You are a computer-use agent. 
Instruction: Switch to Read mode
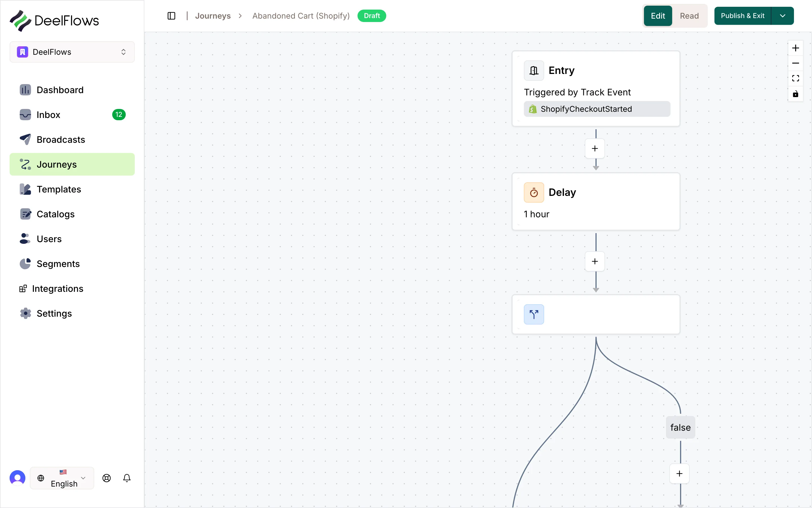pos(689,16)
